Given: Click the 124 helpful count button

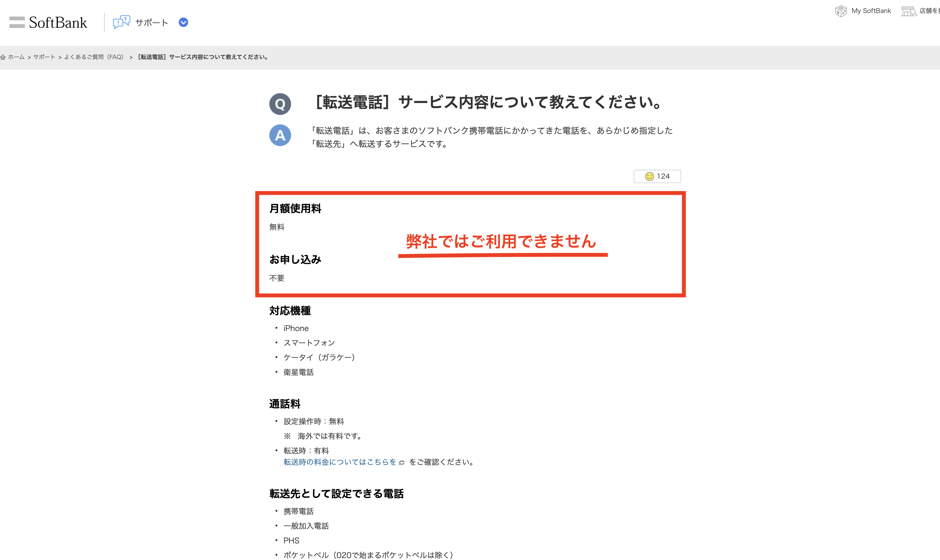Looking at the screenshot, I should pyautogui.click(x=657, y=176).
